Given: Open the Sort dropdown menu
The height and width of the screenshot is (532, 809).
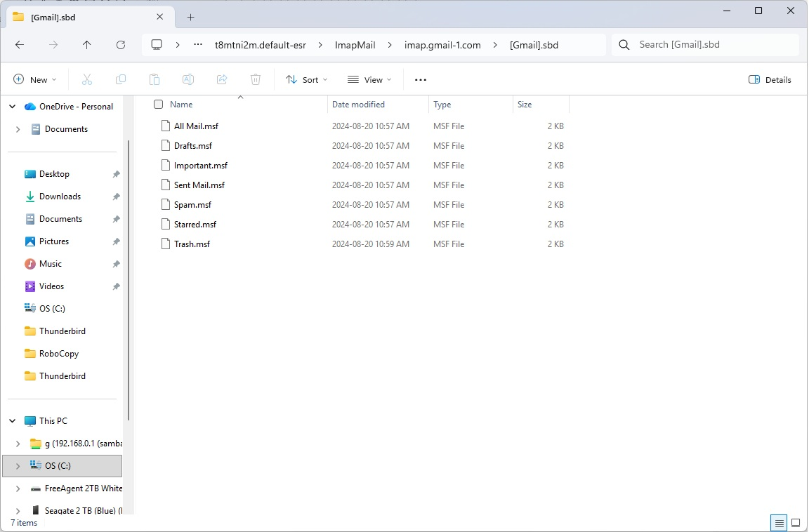Looking at the screenshot, I should pyautogui.click(x=307, y=80).
